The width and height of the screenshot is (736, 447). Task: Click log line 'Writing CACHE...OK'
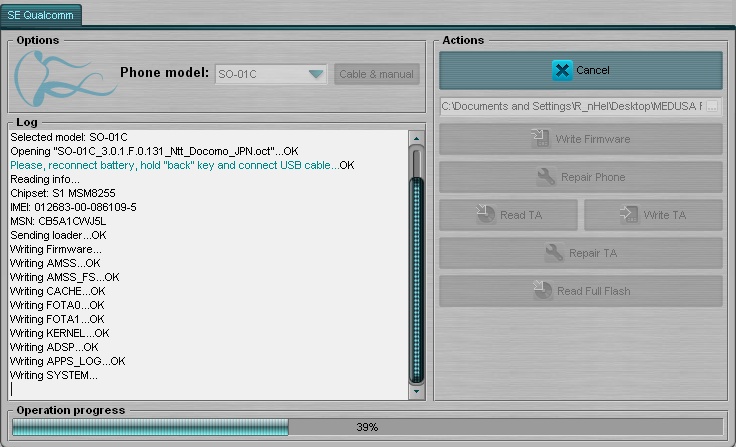coord(58,291)
